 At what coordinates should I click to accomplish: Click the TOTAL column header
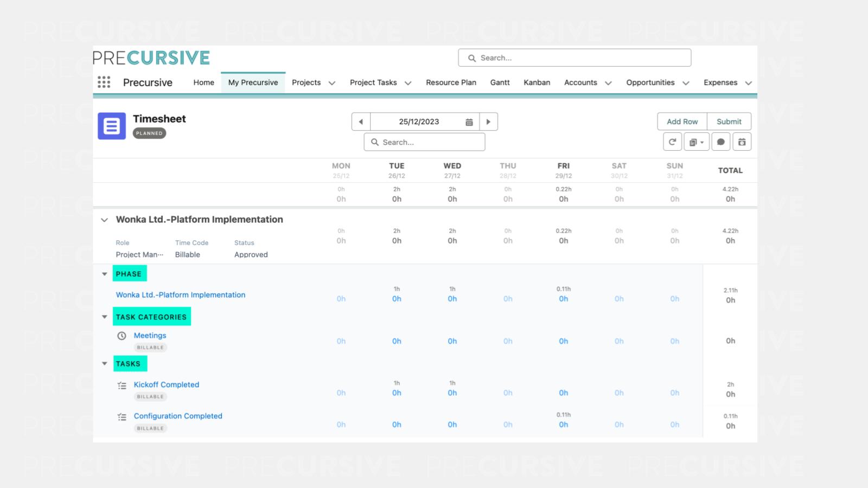[x=730, y=170]
